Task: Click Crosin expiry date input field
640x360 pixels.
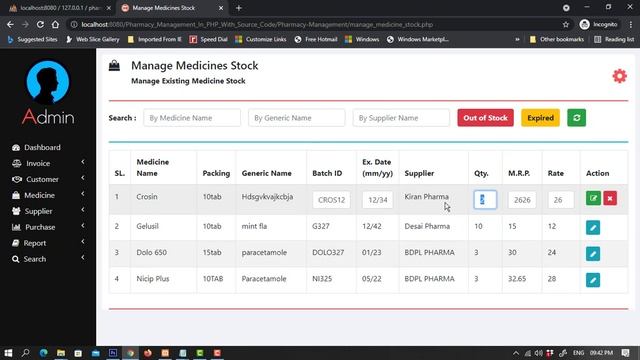Action: click(x=377, y=200)
